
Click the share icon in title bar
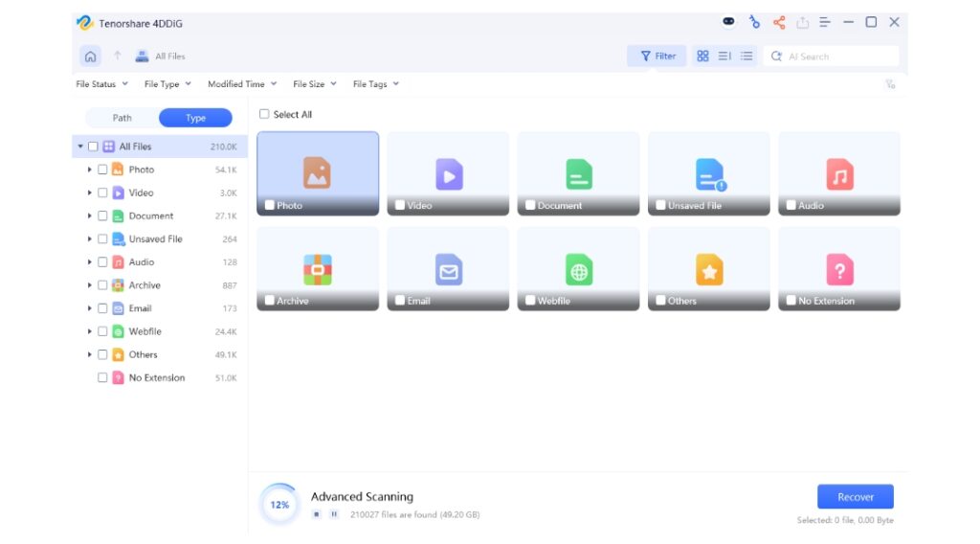tap(778, 23)
